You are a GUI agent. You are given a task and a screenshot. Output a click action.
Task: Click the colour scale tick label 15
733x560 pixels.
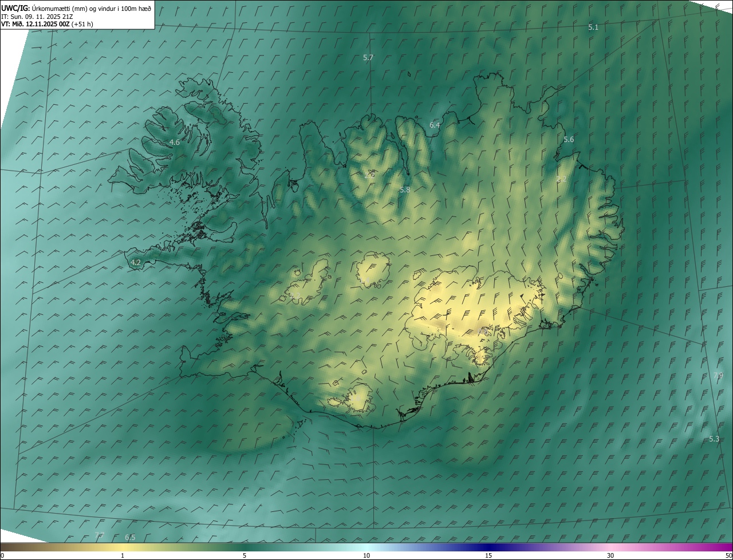pyautogui.click(x=488, y=556)
